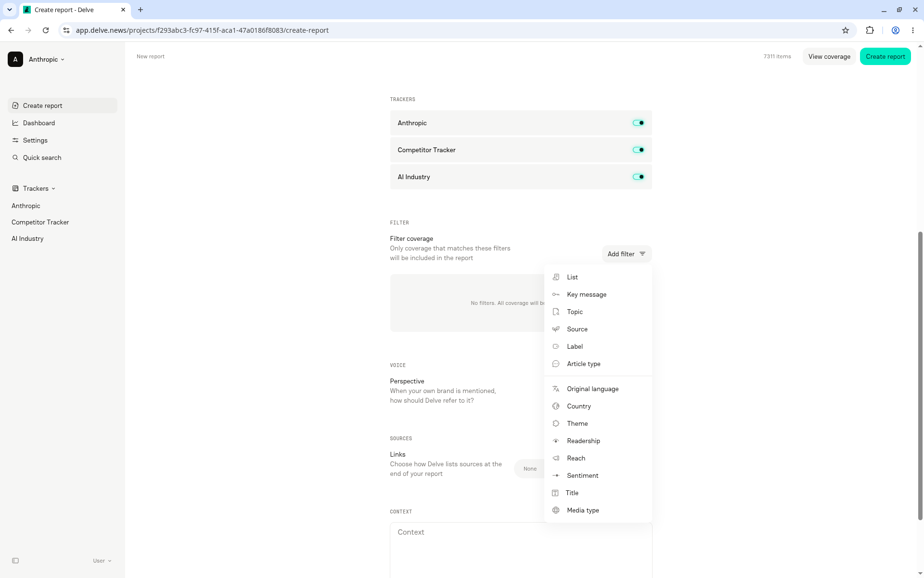This screenshot has height=578, width=924.
Task: Click the Country globe icon
Action: click(x=556, y=406)
